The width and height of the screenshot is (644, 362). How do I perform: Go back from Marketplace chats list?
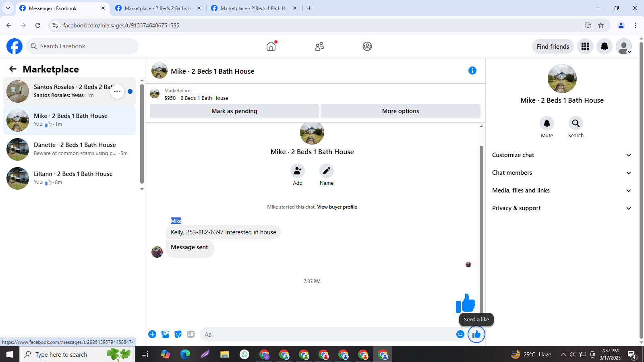point(13,69)
